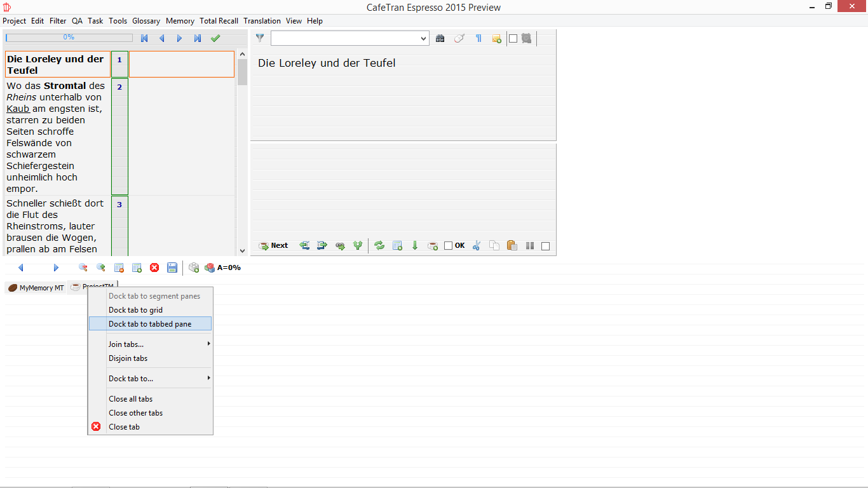Image resolution: width=868 pixels, height=488 pixels.
Task: Click the red X icon in memory toolbar
Action: 154,268
